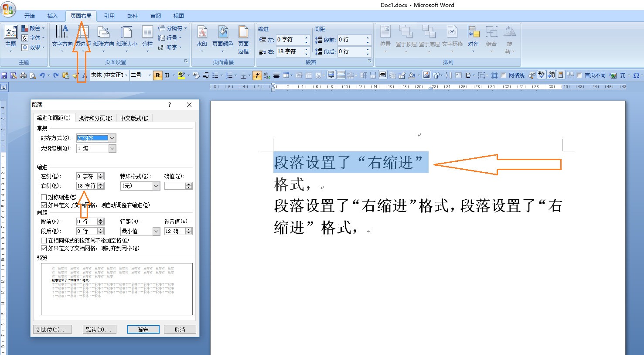Viewport: 644px width, 355px height.
Task: Tick the 网格线 gridlines checkbox
Action: [504, 75]
